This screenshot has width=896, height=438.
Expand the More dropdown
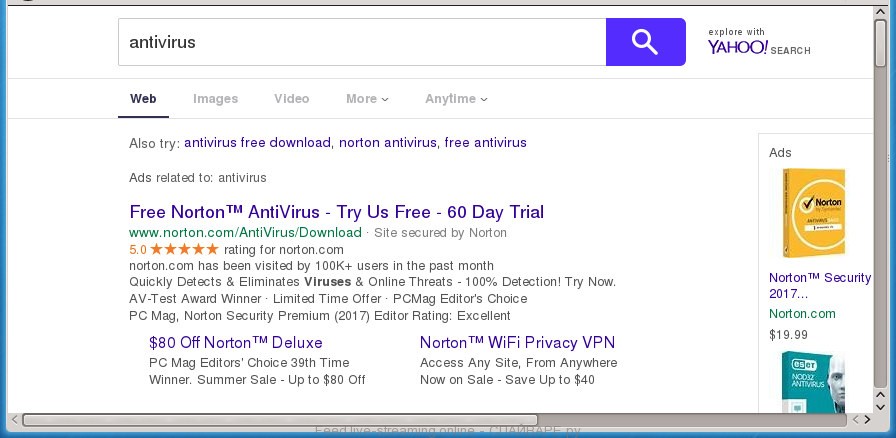click(367, 98)
